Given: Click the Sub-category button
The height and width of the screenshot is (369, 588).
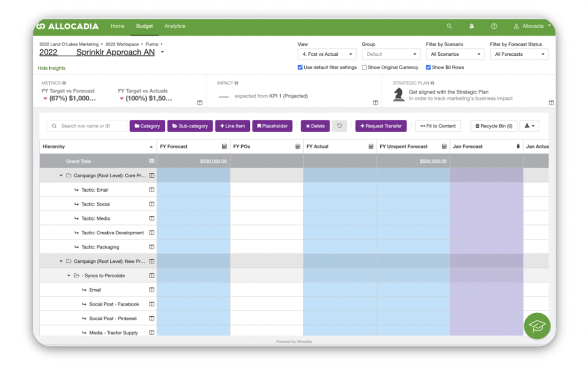Looking at the screenshot, I should click(190, 126).
